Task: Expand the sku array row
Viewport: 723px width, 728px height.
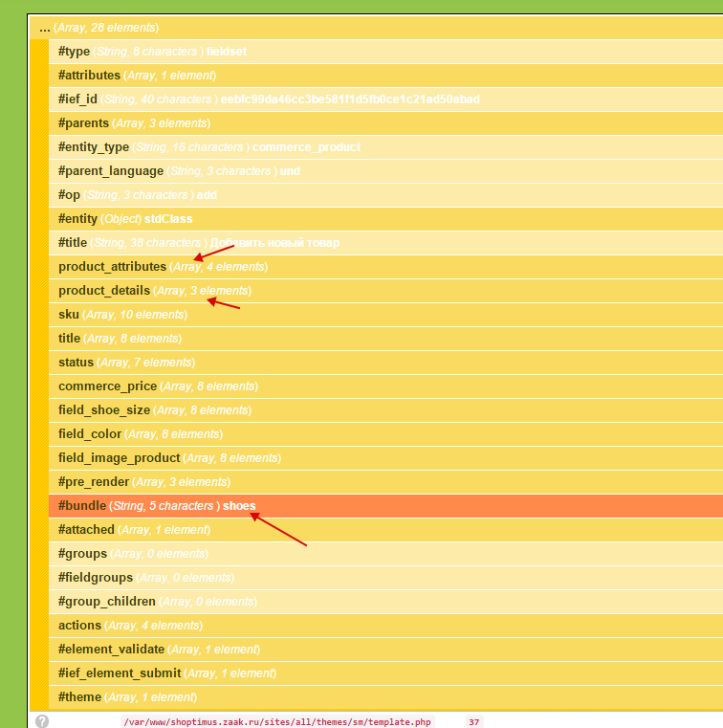Action: click(69, 315)
